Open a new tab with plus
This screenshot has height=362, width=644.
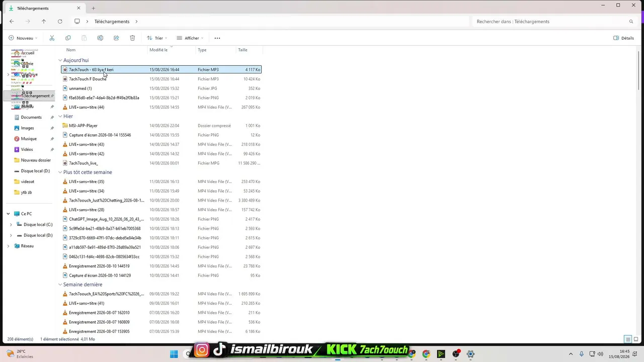pyautogui.click(x=93, y=8)
